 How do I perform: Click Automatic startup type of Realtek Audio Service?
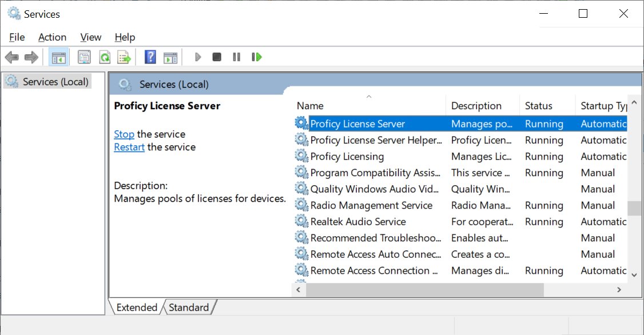(x=604, y=222)
